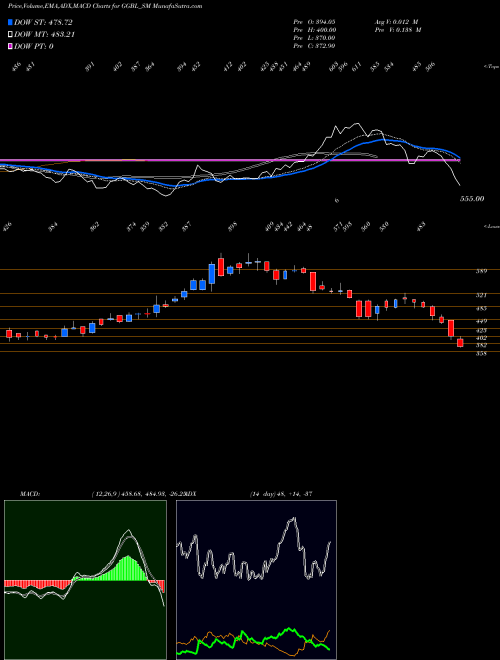This screenshot has height=660, width=500.
Task: Click the 555.00 price label
Action: coord(471,199)
